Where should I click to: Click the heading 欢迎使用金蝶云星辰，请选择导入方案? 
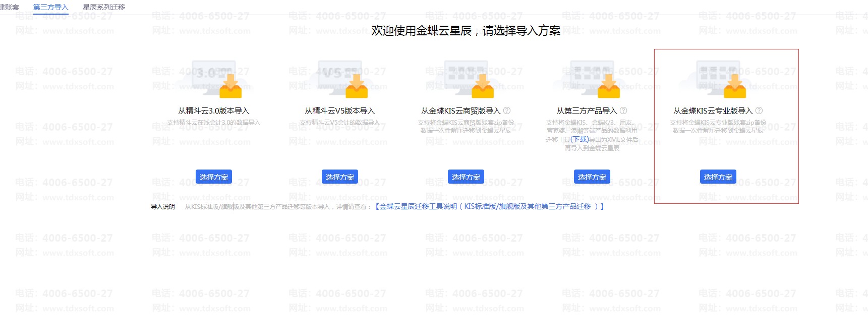tap(466, 31)
